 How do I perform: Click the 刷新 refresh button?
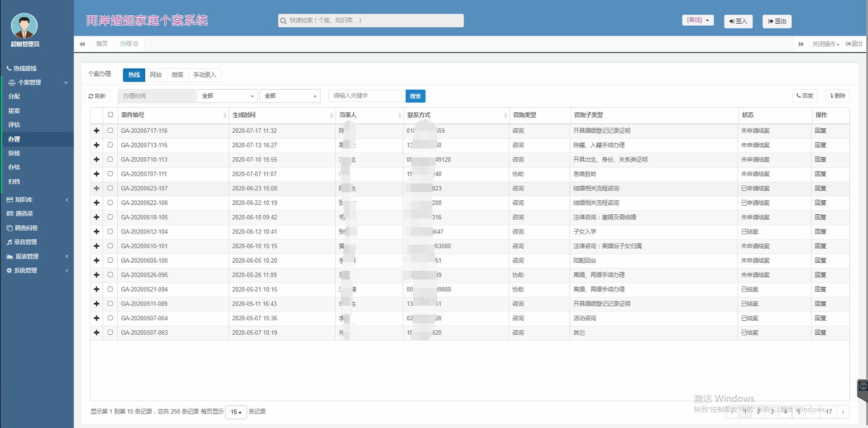[x=97, y=96]
